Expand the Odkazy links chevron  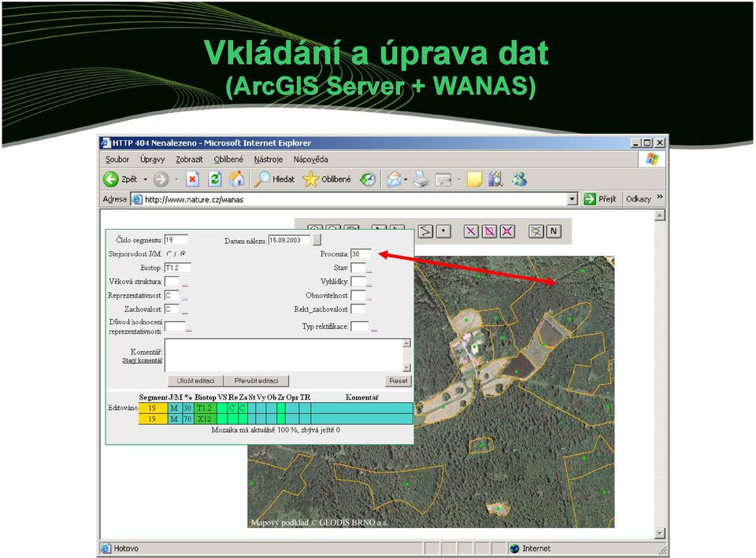coord(660,197)
